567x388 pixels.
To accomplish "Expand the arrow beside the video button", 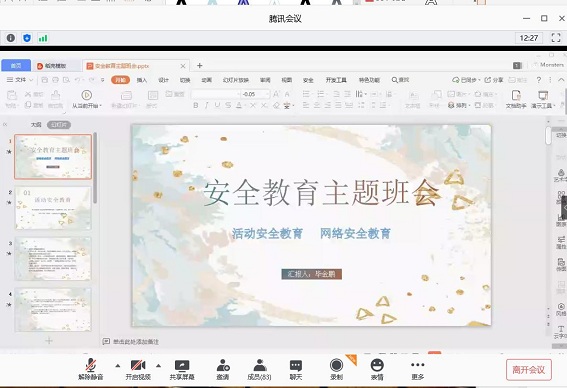I will coord(158,366).
